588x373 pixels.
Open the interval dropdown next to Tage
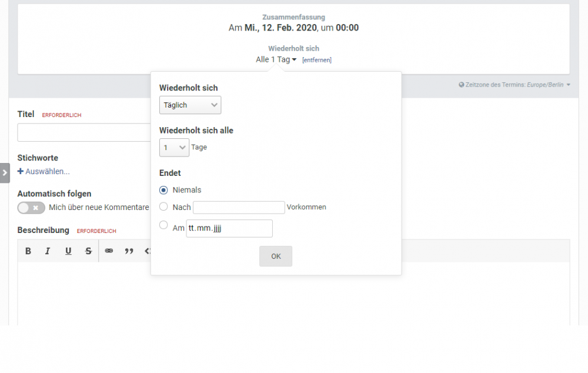[174, 147]
